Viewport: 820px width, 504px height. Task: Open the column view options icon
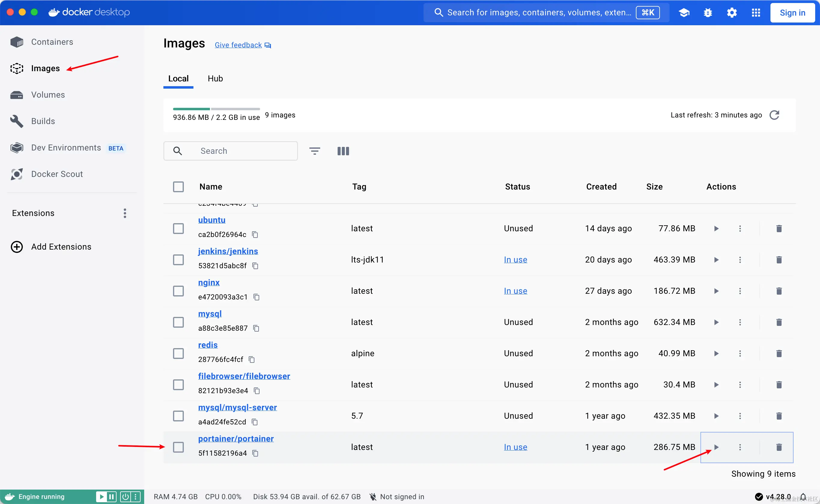(x=343, y=151)
